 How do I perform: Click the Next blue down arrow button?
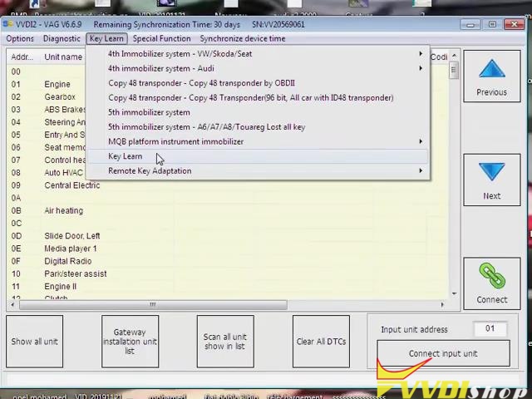tap(491, 180)
